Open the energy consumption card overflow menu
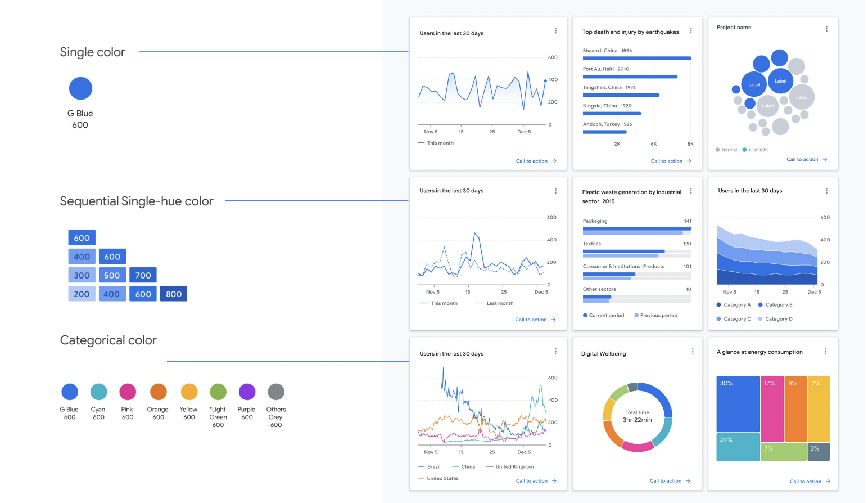868x503 pixels. (x=825, y=351)
